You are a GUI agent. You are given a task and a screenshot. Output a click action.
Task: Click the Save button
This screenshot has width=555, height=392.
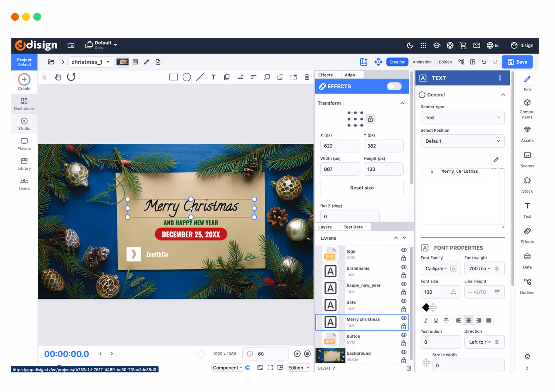[x=517, y=62]
